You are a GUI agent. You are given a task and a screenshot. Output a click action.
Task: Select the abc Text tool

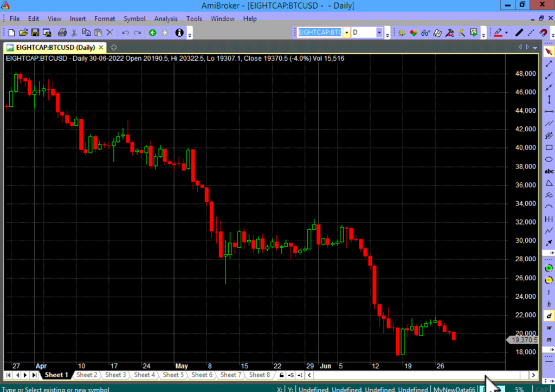coord(548,171)
